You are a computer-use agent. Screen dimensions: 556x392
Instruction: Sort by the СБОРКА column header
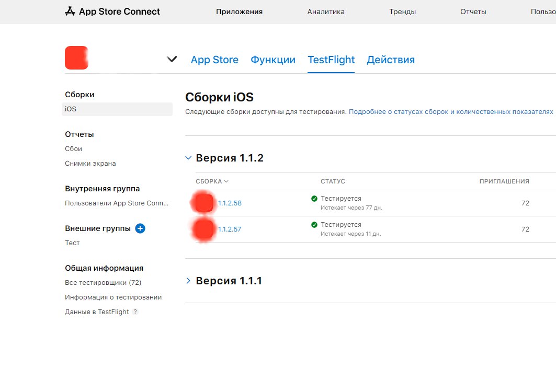(x=212, y=181)
